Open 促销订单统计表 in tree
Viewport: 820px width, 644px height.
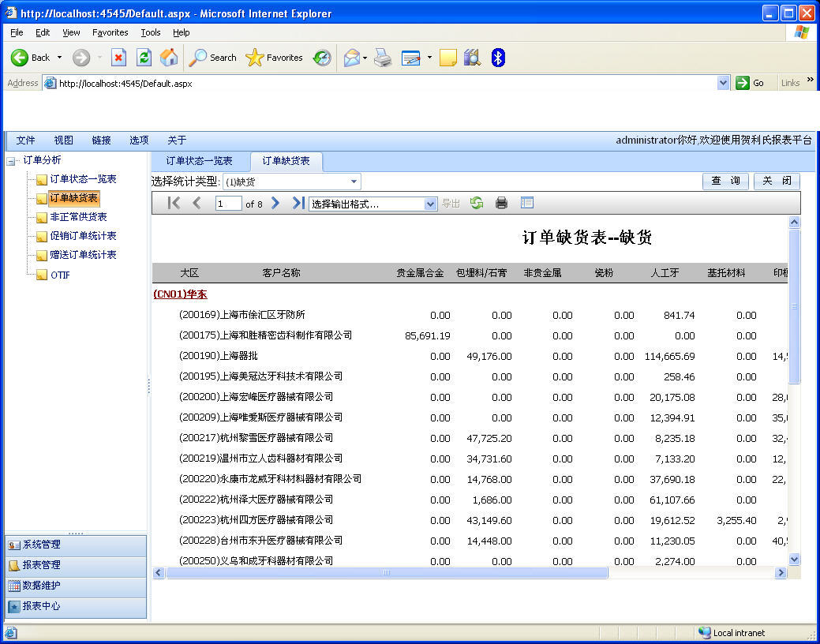83,236
